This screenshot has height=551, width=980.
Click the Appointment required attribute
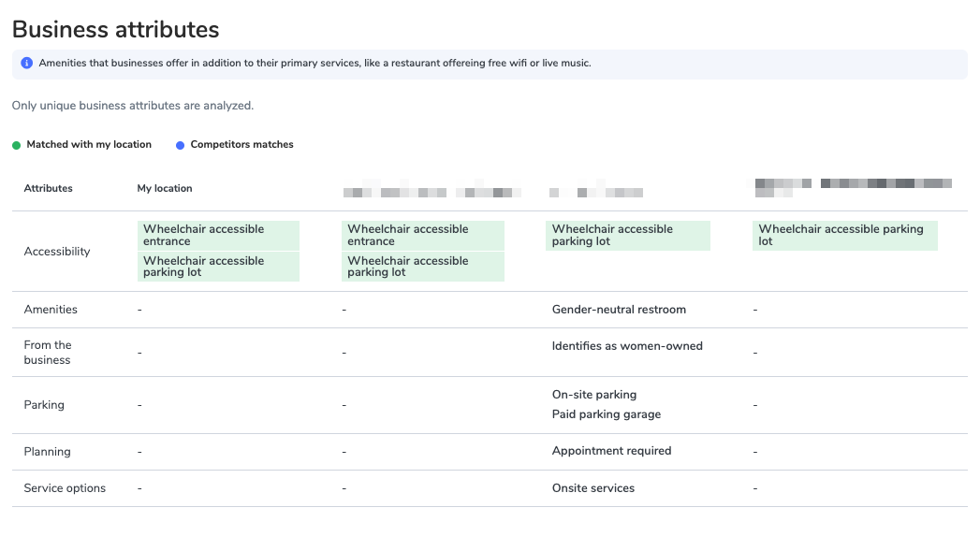pos(612,451)
